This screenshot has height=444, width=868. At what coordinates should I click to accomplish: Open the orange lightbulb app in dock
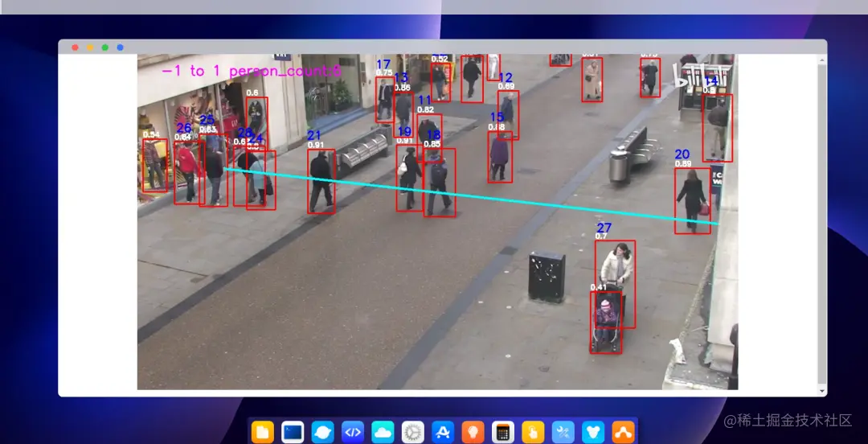(x=473, y=432)
